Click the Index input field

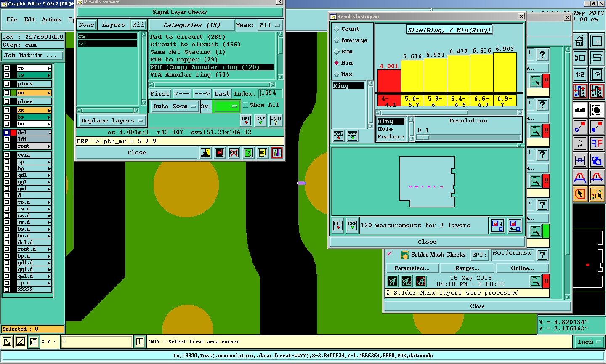coord(271,93)
